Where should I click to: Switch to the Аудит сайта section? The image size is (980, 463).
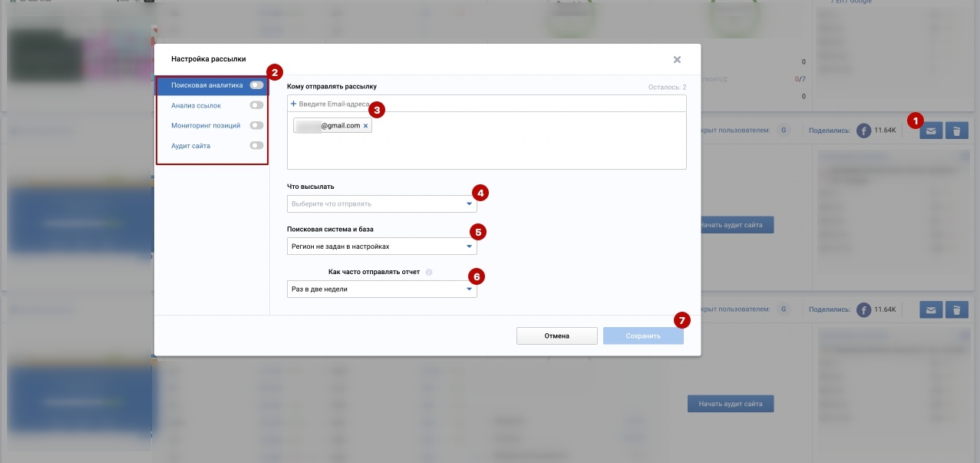[x=191, y=146]
